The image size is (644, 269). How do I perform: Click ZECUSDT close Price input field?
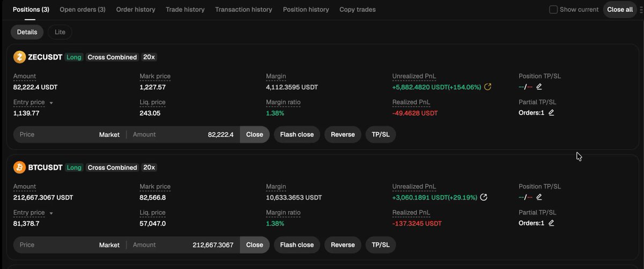pos(54,134)
